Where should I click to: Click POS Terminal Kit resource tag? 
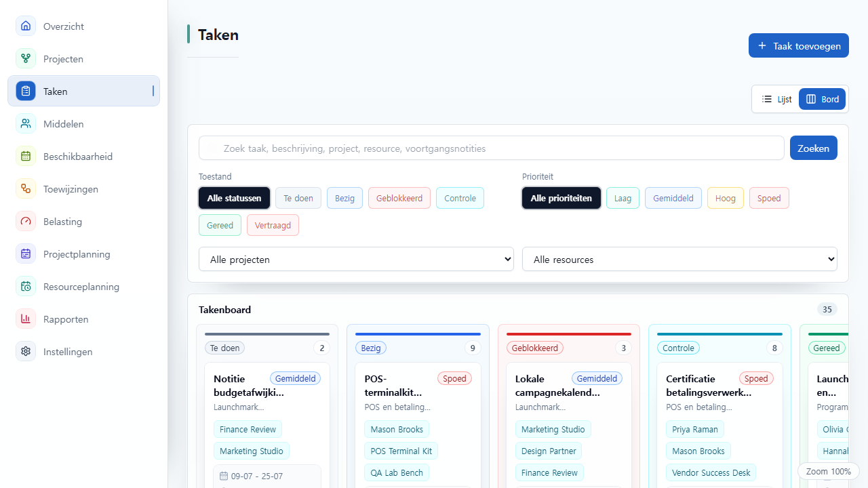click(401, 451)
